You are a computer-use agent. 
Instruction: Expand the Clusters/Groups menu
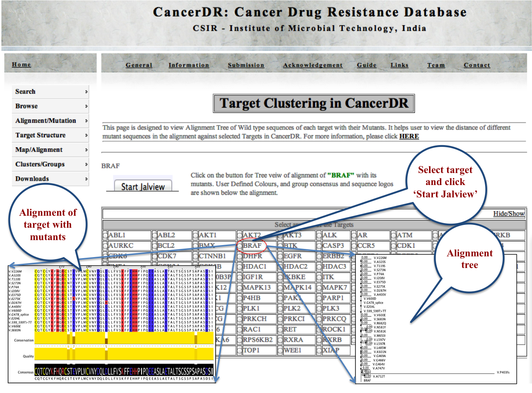[50, 164]
